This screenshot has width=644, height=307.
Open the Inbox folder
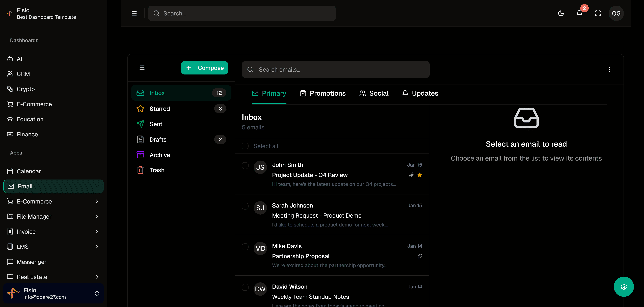[181, 93]
